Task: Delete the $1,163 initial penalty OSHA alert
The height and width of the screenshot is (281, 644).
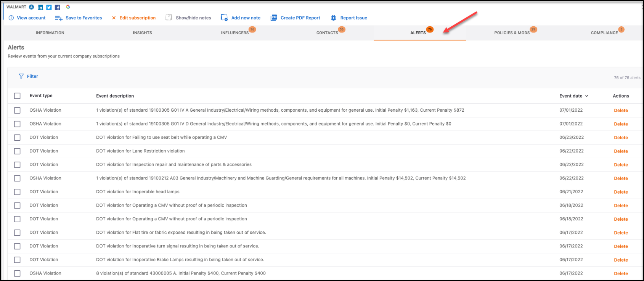Action: (x=621, y=111)
